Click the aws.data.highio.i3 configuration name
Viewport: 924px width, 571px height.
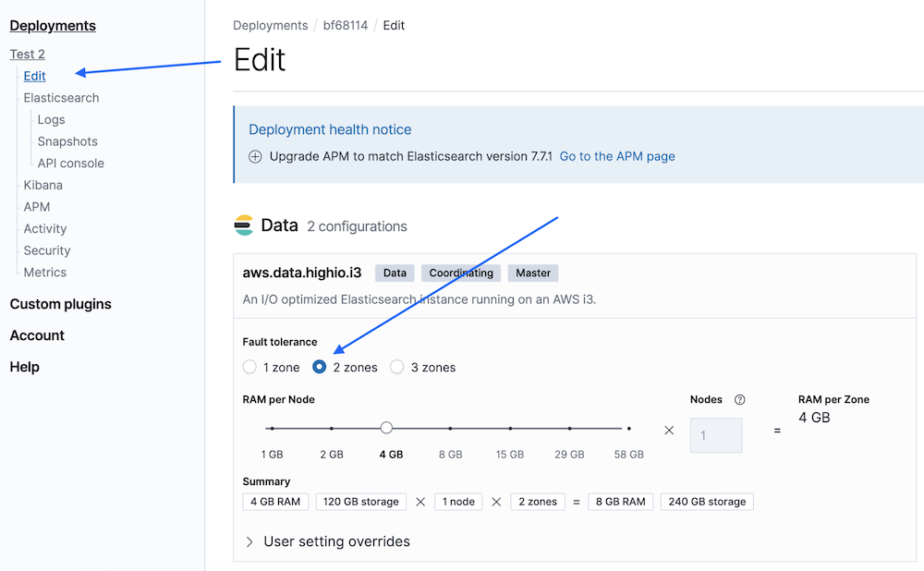[302, 273]
